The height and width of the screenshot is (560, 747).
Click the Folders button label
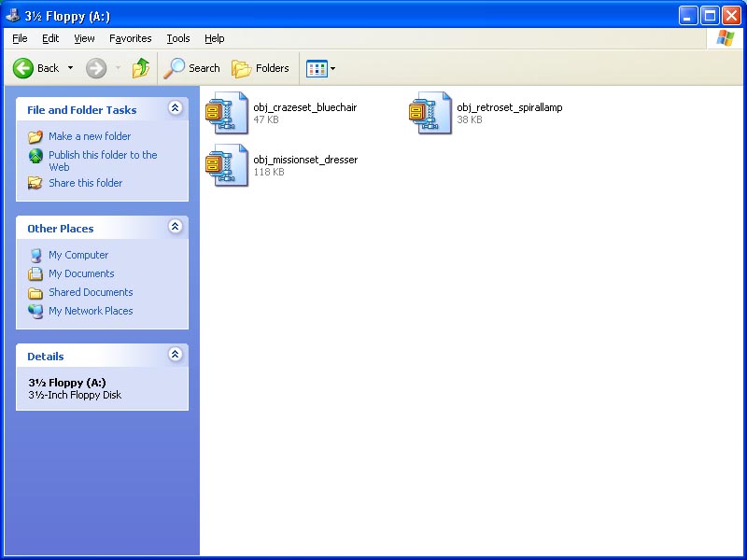click(x=273, y=68)
